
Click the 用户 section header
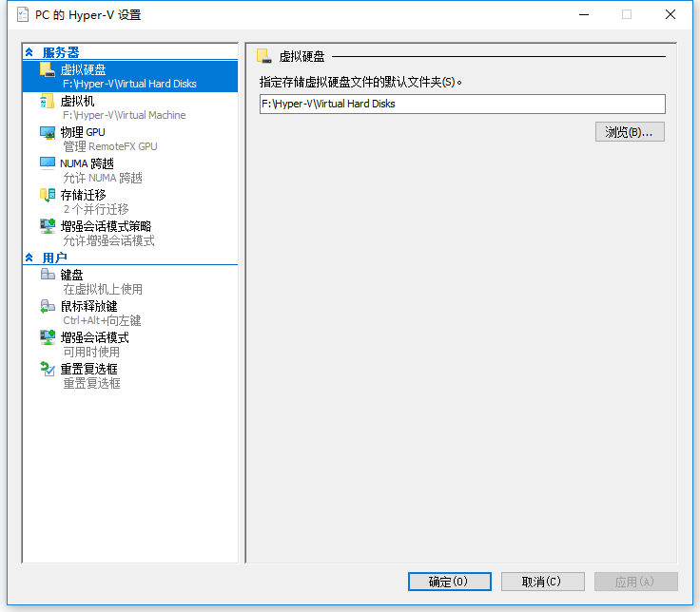(x=54, y=258)
